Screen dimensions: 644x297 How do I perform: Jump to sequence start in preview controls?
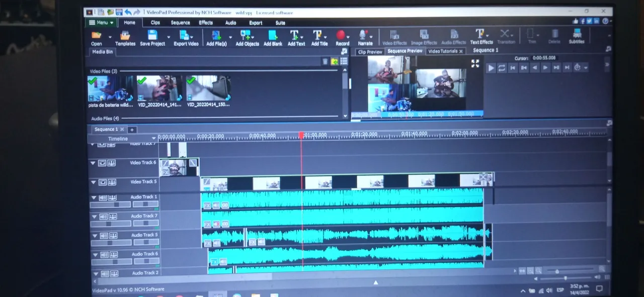[513, 68]
